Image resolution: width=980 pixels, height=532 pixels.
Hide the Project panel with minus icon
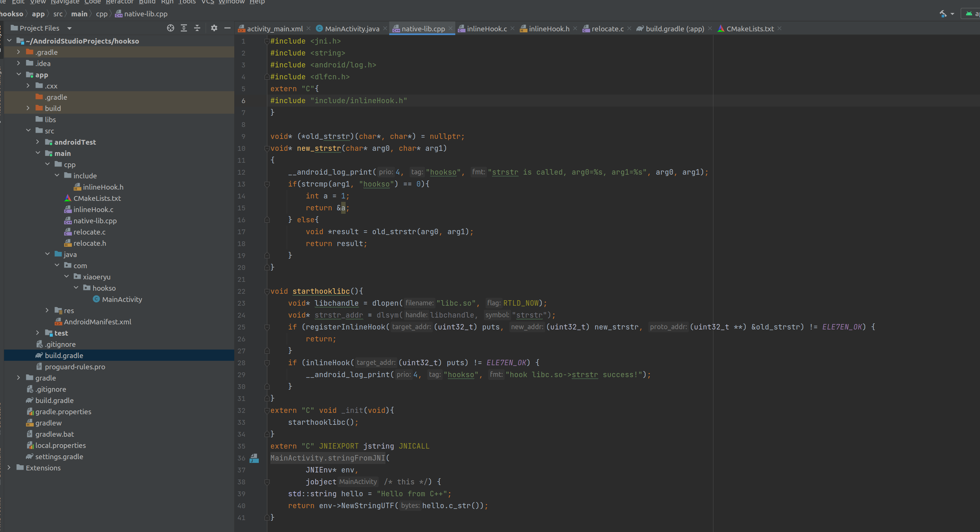point(227,28)
